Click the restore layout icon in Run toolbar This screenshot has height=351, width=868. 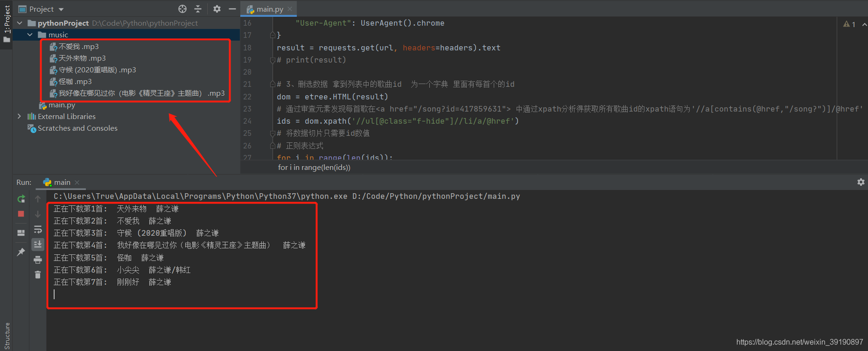click(21, 232)
